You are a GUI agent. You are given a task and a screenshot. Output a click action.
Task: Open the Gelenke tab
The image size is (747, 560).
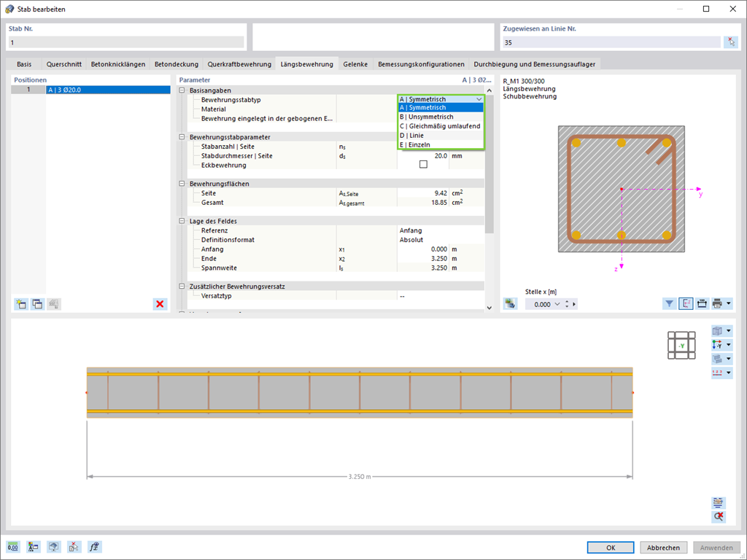[x=355, y=64]
